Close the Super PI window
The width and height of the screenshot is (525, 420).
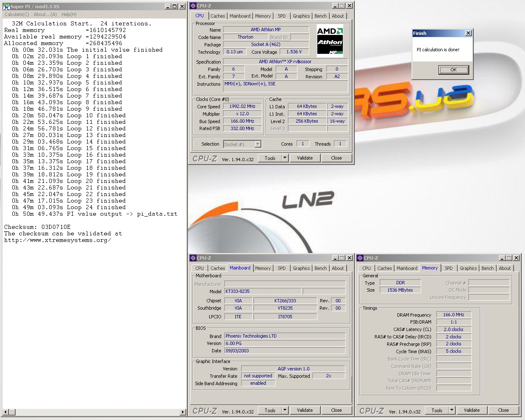(x=182, y=6)
